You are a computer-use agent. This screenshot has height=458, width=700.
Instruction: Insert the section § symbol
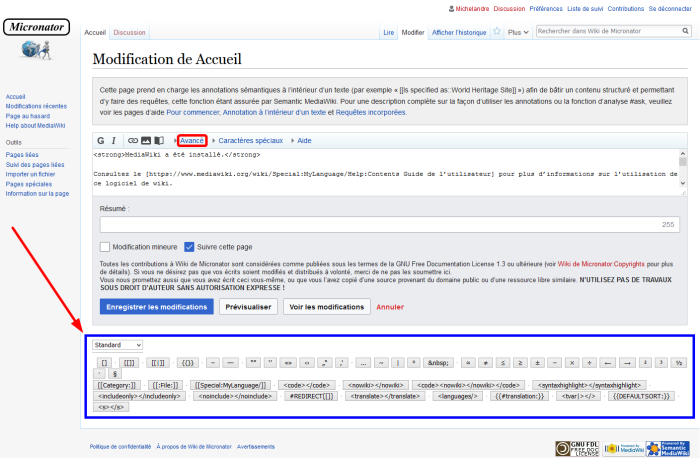point(115,374)
